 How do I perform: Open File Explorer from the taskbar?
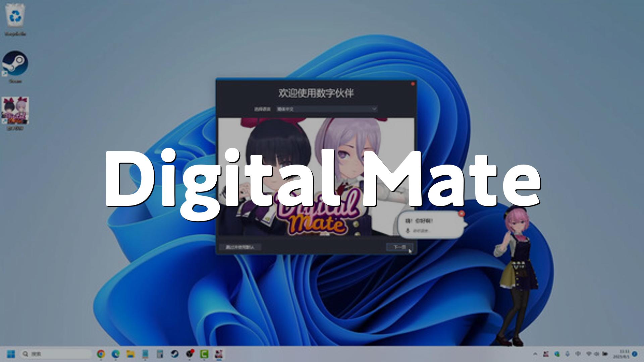click(130, 354)
